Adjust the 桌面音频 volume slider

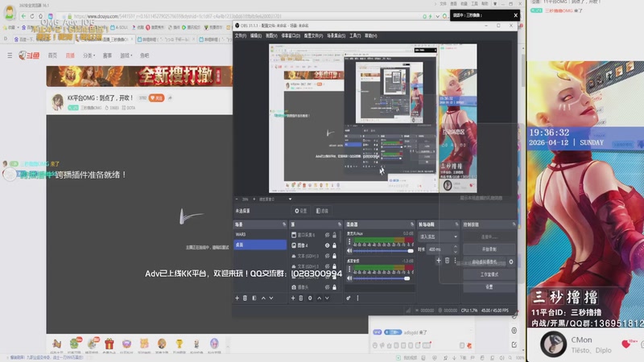tap(383, 278)
